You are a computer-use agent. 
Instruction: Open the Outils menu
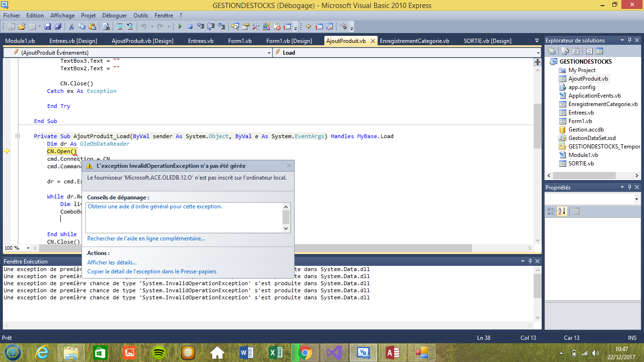click(140, 16)
